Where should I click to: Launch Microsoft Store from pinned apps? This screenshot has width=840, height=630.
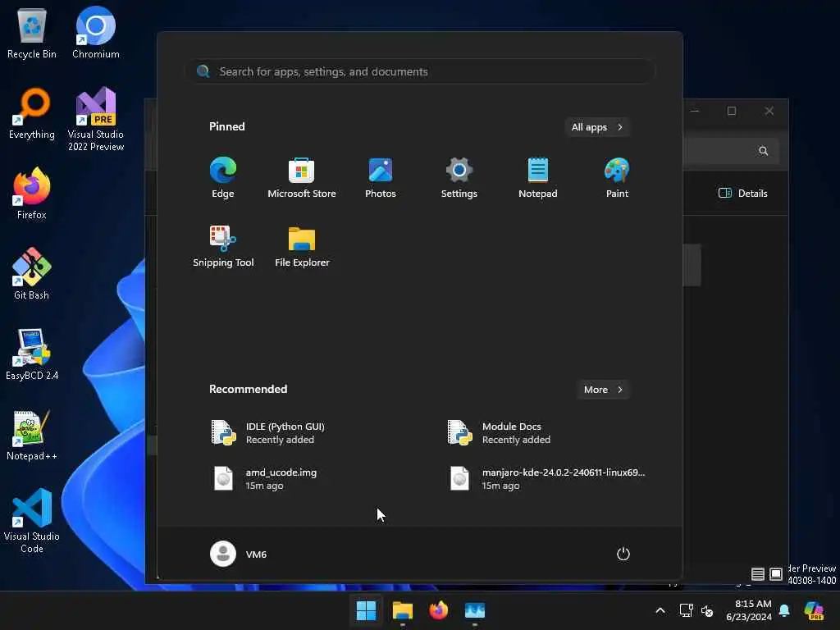coord(302,178)
